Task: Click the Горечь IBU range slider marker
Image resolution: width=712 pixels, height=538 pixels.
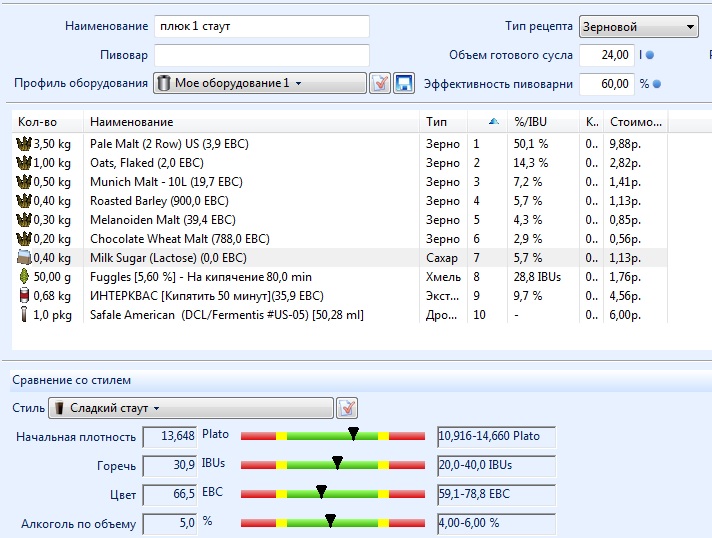Action: [337, 463]
